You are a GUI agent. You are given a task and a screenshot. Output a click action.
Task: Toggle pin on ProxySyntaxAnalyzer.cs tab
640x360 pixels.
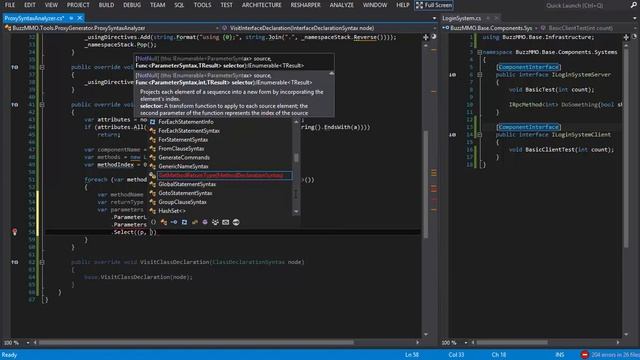tap(71, 18)
